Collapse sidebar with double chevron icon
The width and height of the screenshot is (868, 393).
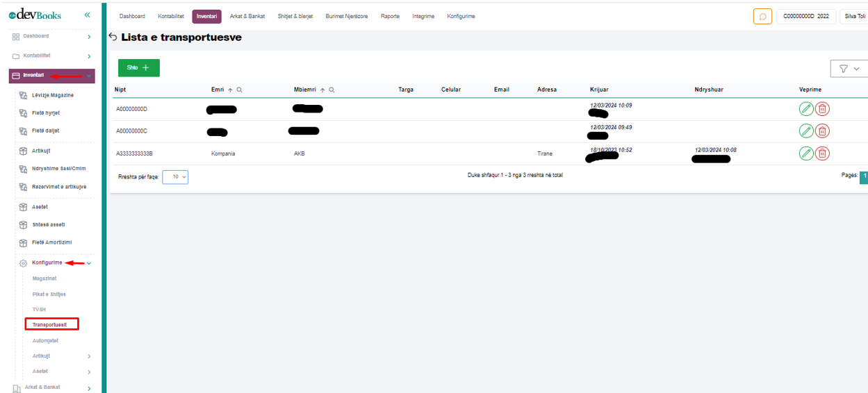(x=88, y=15)
